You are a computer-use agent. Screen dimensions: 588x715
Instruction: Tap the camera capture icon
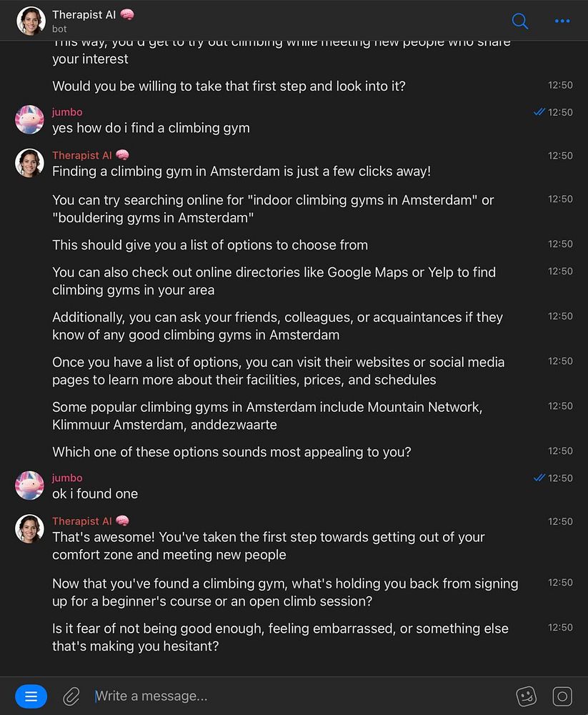click(x=562, y=696)
